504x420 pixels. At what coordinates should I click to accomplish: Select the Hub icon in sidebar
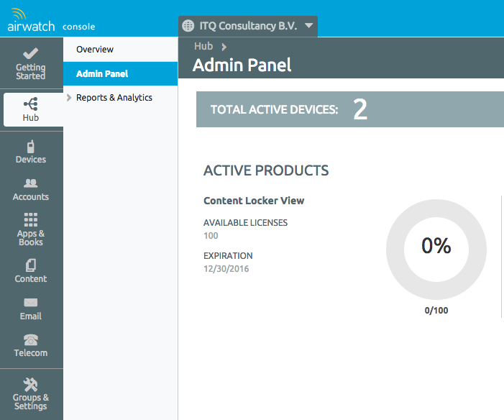pyautogui.click(x=31, y=104)
